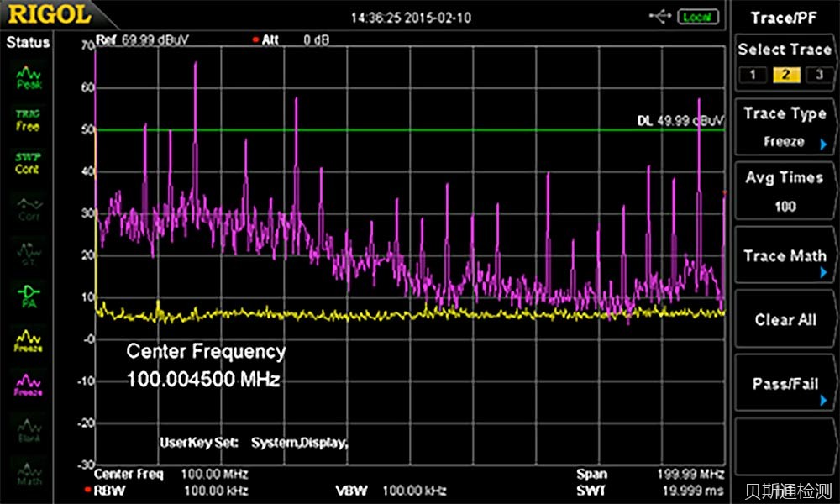Viewport: 840px width, 504px height.
Task: Click the dimmed Corr status icon
Action: pos(29,207)
